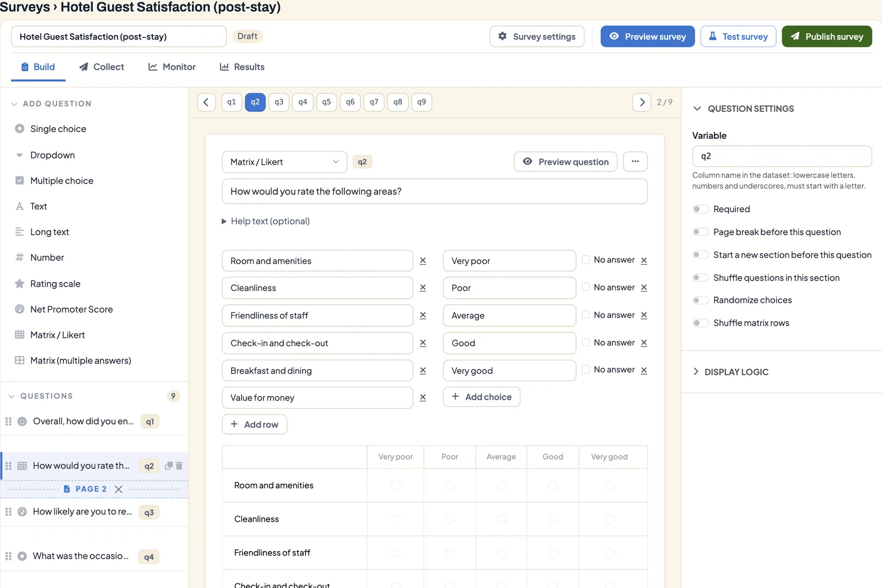
Task: Enable Page break before this question
Action: click(701, 232)
